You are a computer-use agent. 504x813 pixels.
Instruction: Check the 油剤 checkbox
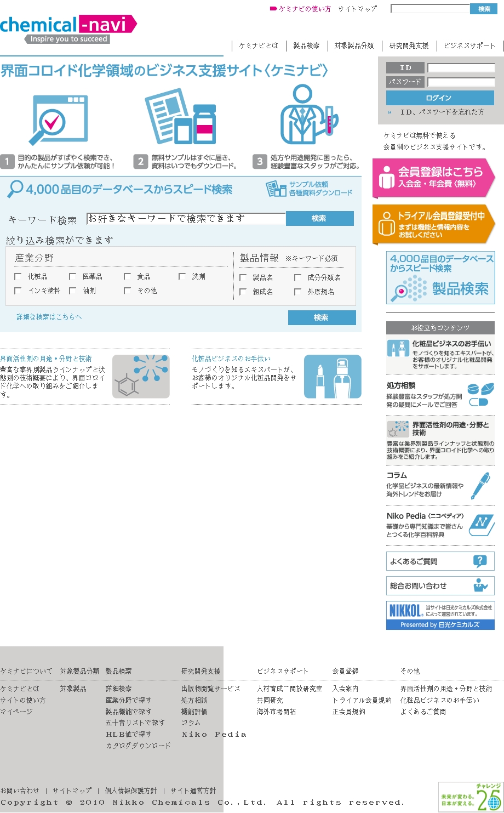(73, 291)
